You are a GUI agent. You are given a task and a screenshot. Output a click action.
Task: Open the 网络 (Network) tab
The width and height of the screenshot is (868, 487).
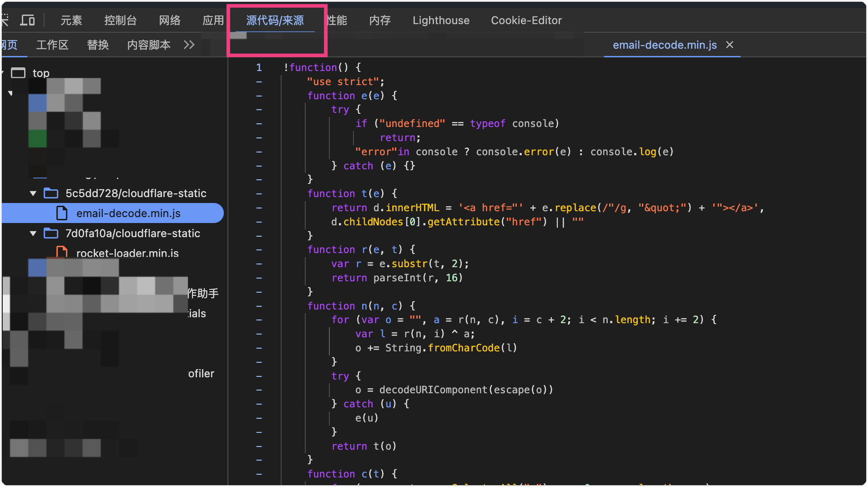tap(170, 20)
